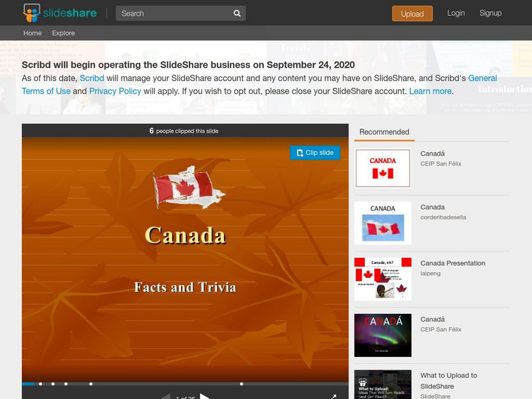Click the search magnifier icon
Screen dimensions: 532x399
pyautogui.click(x=237, y=13)
